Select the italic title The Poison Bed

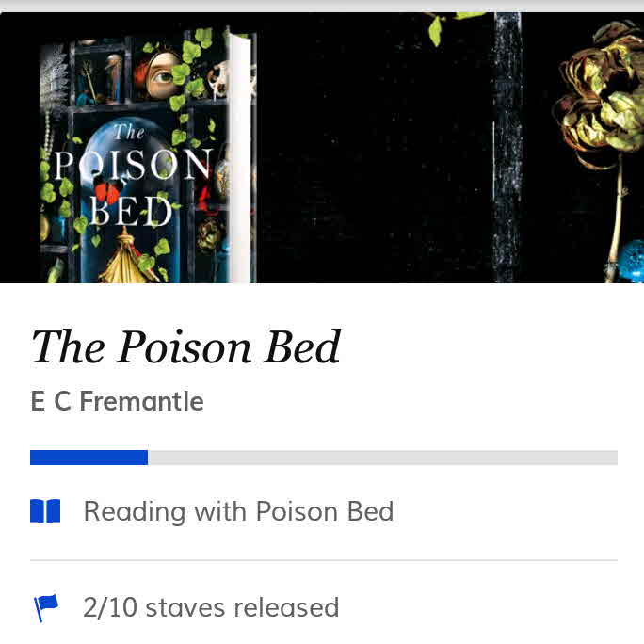185,347
